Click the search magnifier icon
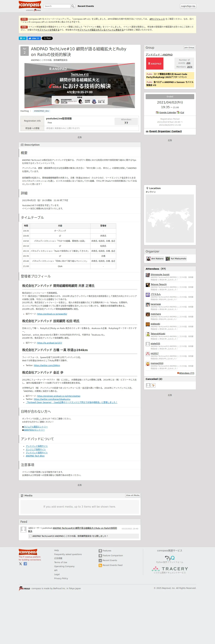 73,6
